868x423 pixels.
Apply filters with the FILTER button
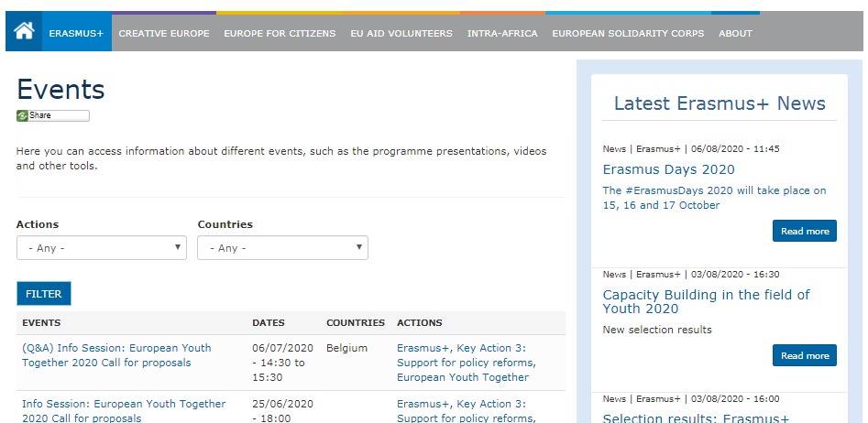[x=44, y=294]
